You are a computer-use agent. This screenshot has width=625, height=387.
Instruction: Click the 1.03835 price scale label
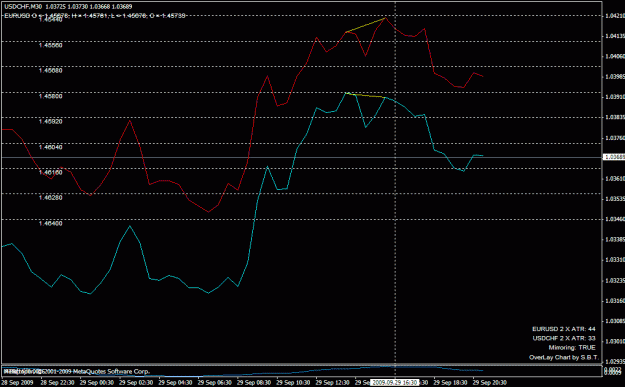point(615,117)
